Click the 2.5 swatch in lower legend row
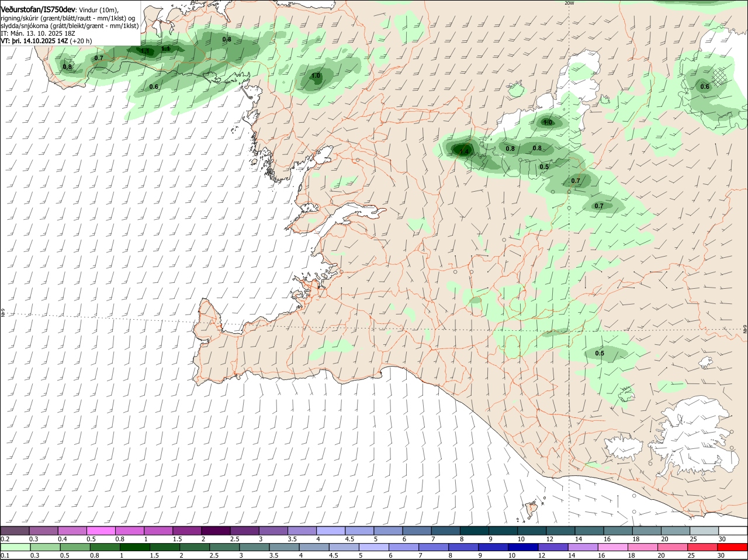Image resolution: width=748 pixels, height=560 pixels. click(x=224, y=547)
